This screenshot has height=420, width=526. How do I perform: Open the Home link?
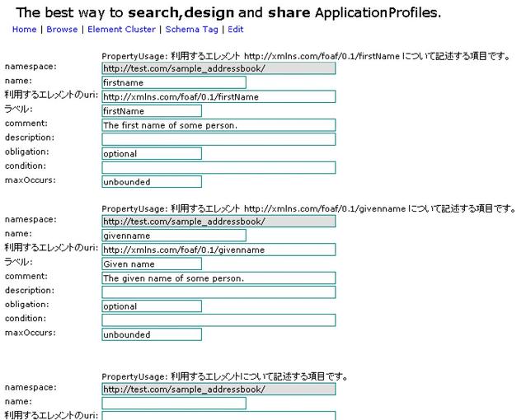(x=24, y=29)
